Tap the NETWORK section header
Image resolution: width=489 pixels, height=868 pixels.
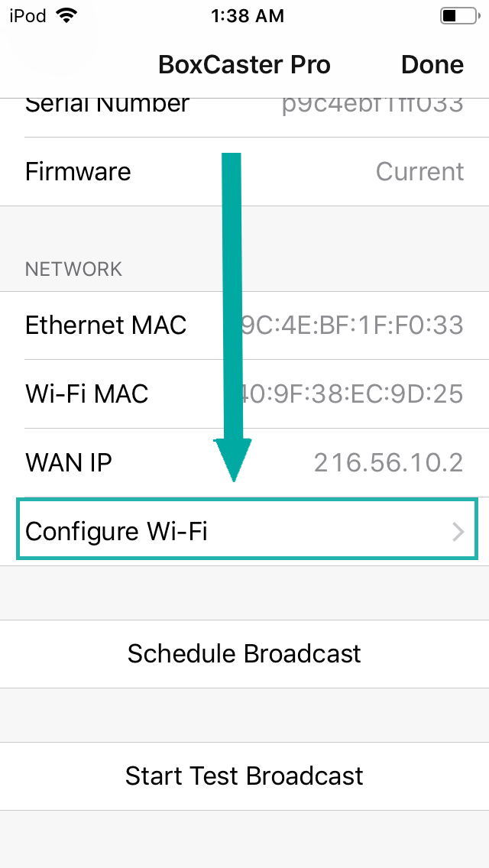point(73,269)
